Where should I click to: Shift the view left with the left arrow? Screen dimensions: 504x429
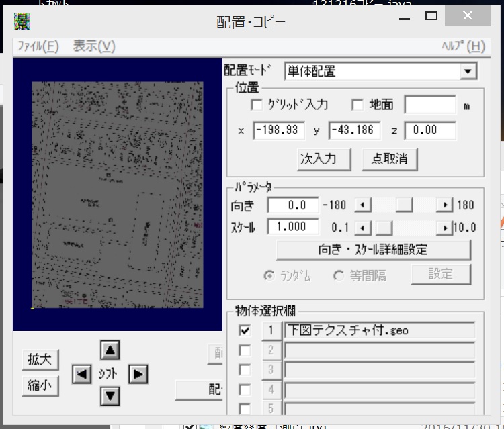pos(81,374)
